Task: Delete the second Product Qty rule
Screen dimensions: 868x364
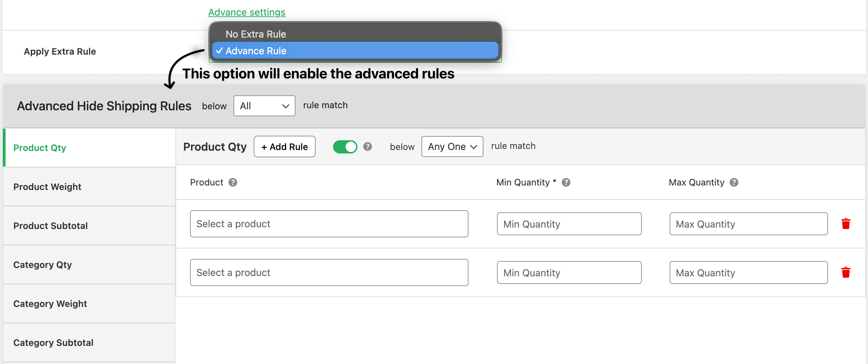Action: (x=845, y=272)
